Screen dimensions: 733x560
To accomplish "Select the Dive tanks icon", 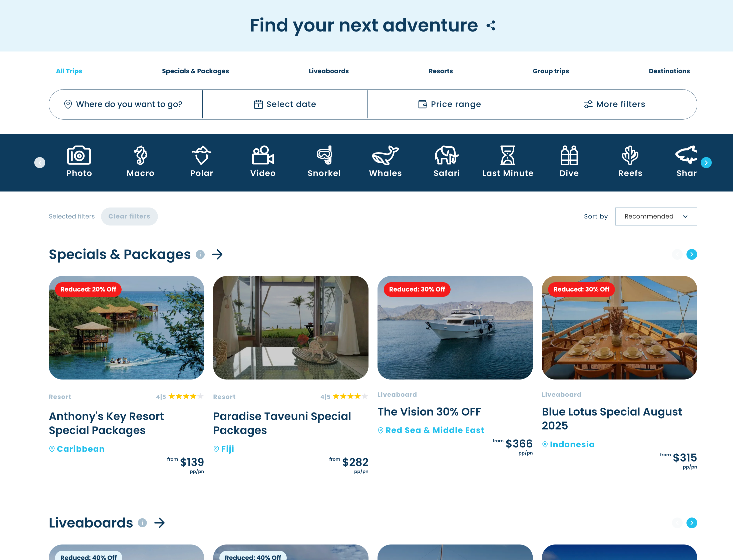I will coord(569,155).
